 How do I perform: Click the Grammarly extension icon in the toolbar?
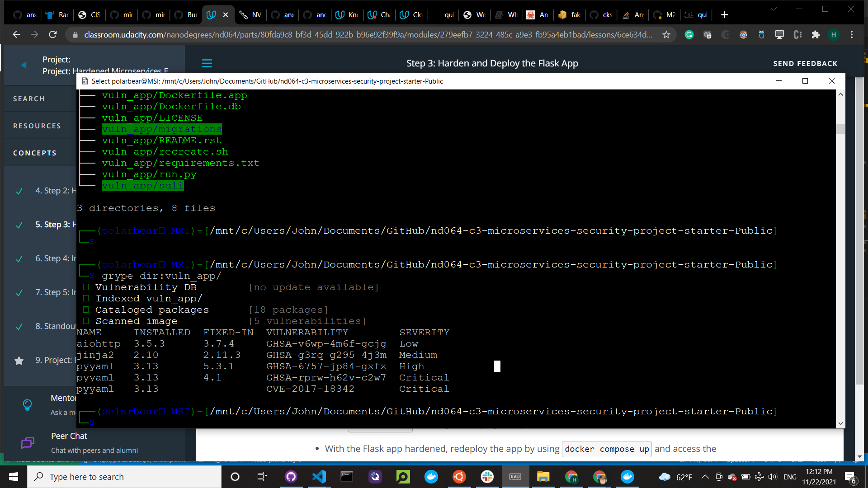[x=689, y=35]
